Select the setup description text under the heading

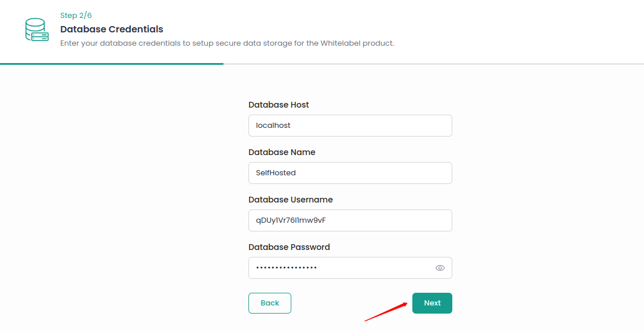coord(226,43)
